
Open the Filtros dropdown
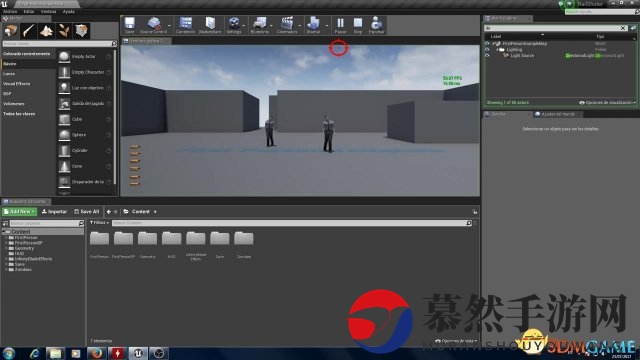click(100, 223)
